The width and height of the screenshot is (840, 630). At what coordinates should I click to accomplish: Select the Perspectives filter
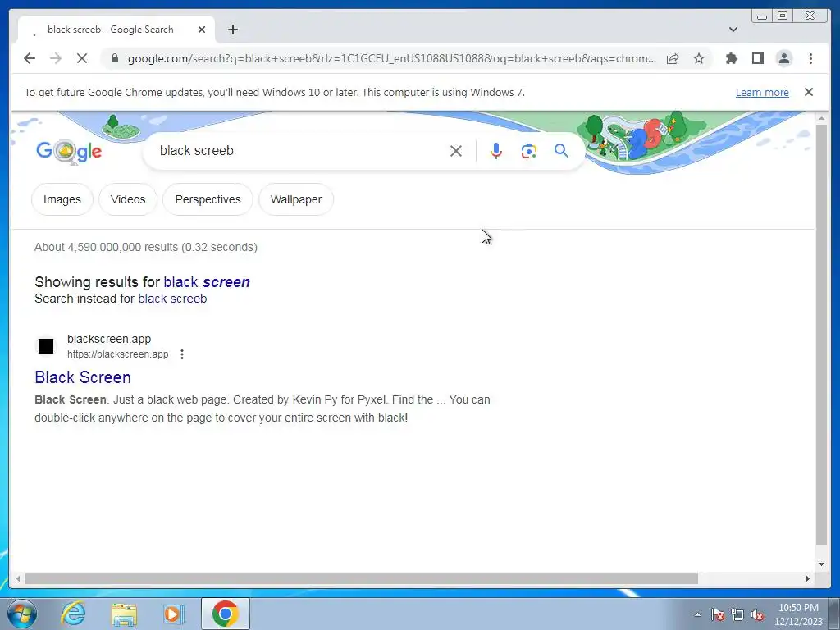click(208, 199)
